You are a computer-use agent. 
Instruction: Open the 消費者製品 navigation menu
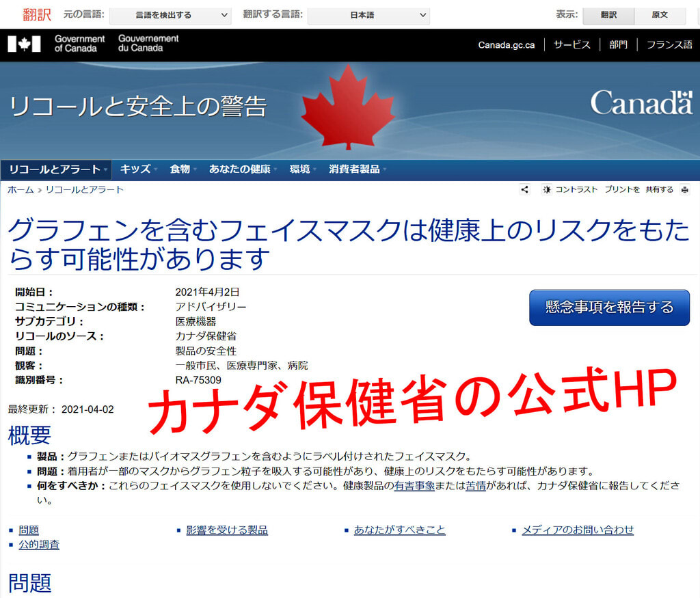pos(357,169)
